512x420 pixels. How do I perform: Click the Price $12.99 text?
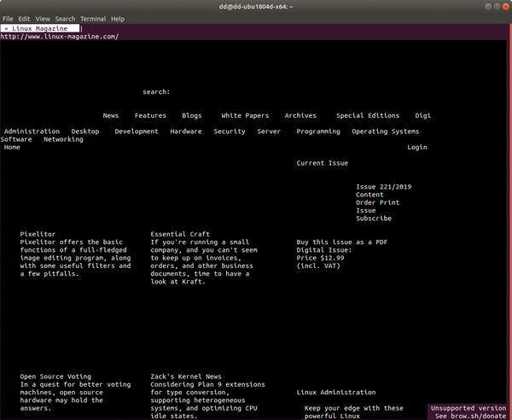click(320, 258)
